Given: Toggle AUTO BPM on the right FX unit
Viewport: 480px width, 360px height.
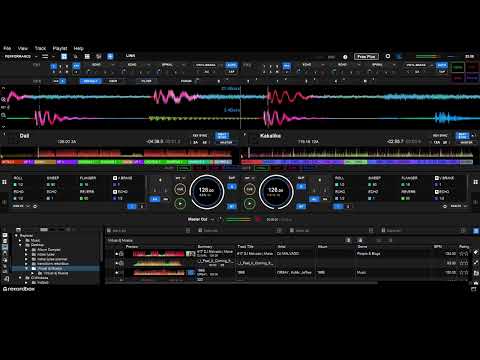Looking at the screenshot, I should click(x=442, y=65).
